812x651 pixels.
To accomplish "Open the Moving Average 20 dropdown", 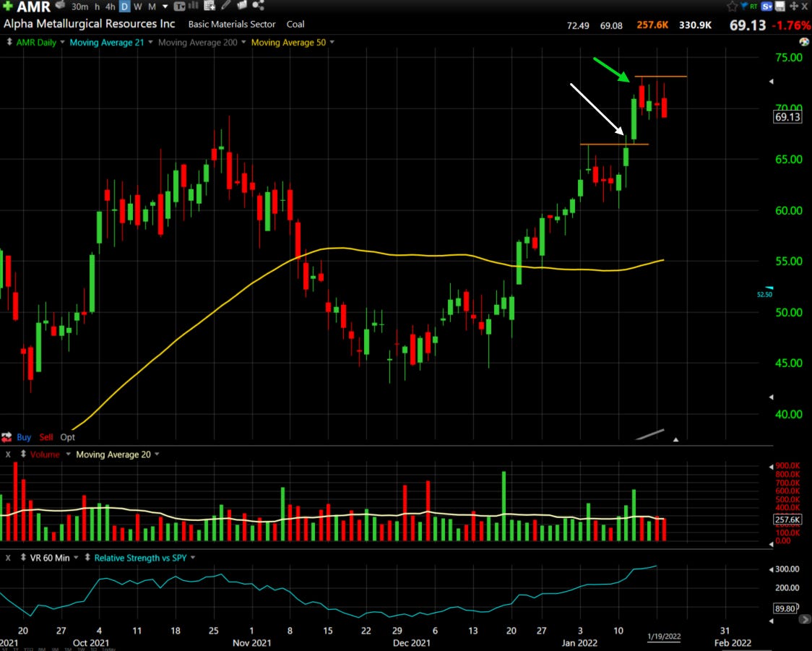I will (157, 454).
